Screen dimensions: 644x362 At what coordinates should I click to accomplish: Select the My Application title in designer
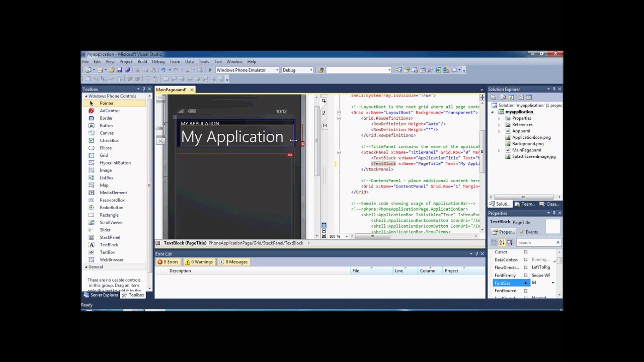[x=232, y=137]
